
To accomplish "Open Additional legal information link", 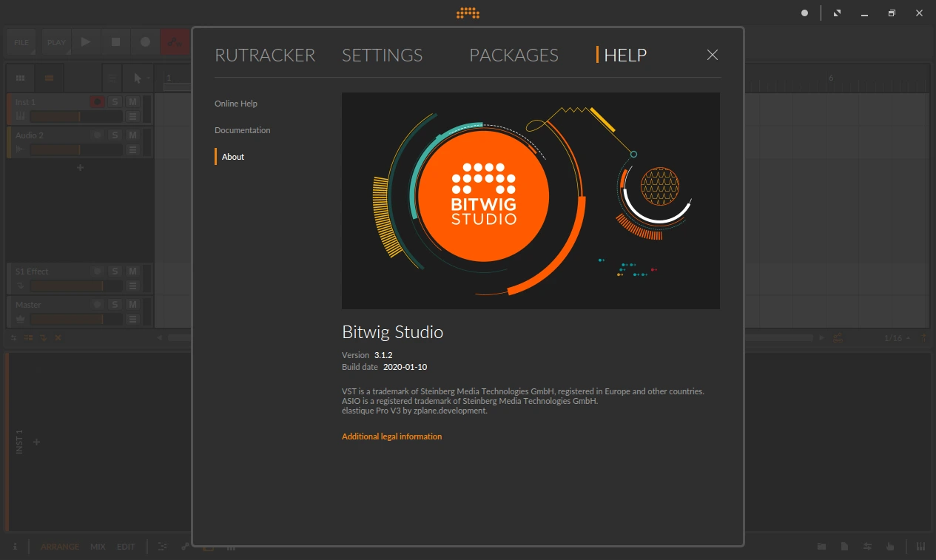I will (x=391, y=436).
